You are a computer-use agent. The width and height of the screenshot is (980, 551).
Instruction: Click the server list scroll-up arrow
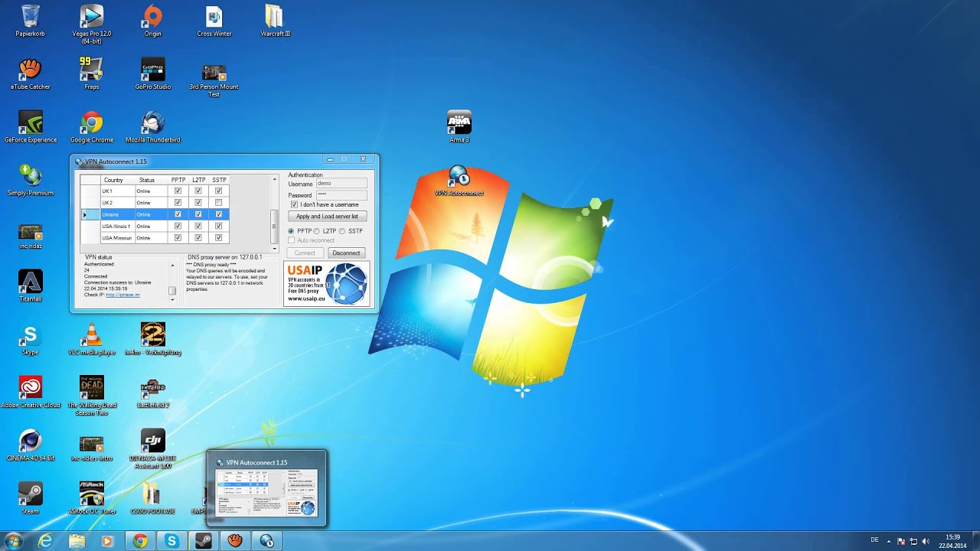pyautogui.click(x=275, y=179)
